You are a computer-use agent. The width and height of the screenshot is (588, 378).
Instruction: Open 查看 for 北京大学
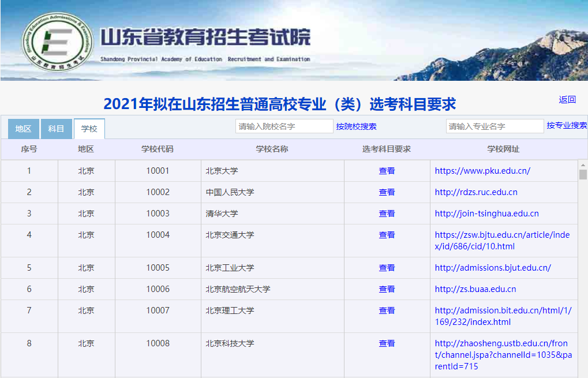coord(387,171)
